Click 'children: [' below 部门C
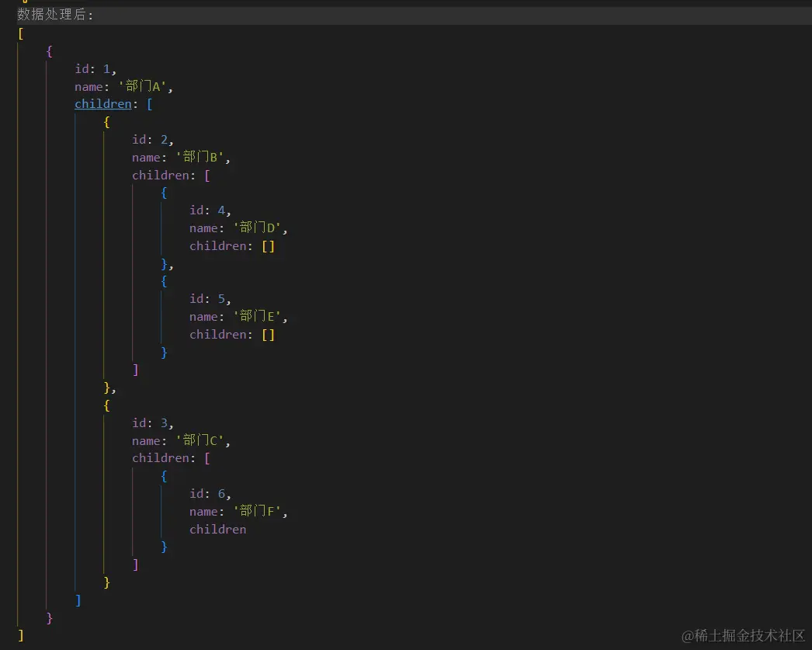 click(x=171, y=458)
